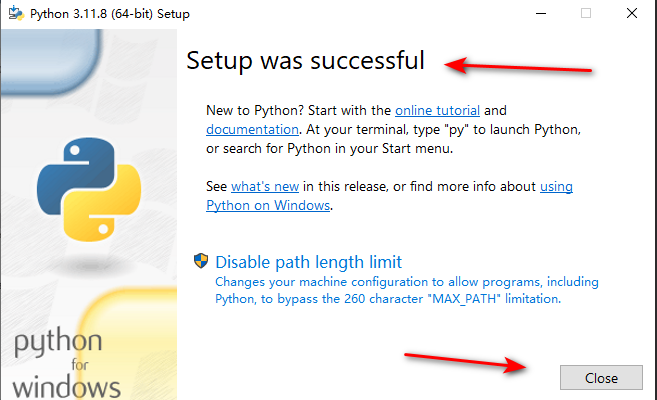Open the online tutorial link

coord(437,110)
